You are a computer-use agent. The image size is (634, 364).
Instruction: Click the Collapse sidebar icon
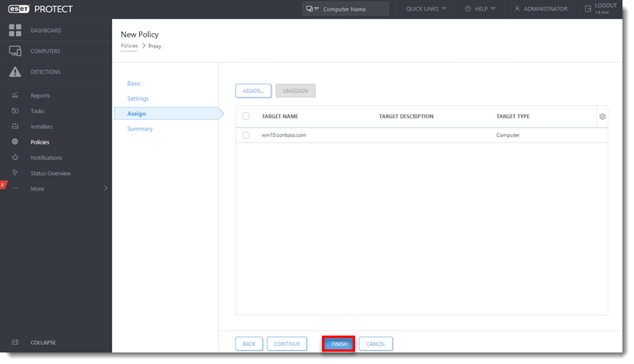click(x=15, y=342)
